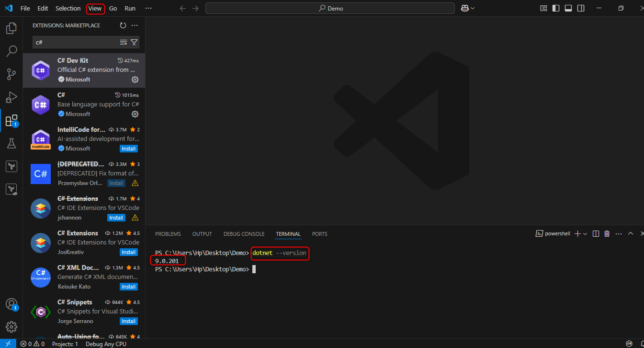Open the manage gear for C# Dev Kit
Screen dimensions: 644x348
[x=135, y=80]
